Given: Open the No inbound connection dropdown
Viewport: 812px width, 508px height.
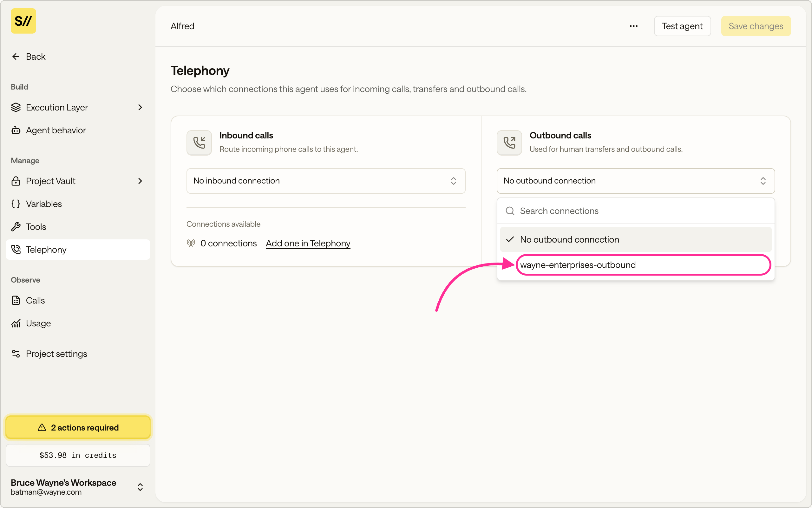Looking at the screenshot, I should click(x=325, y=181).
